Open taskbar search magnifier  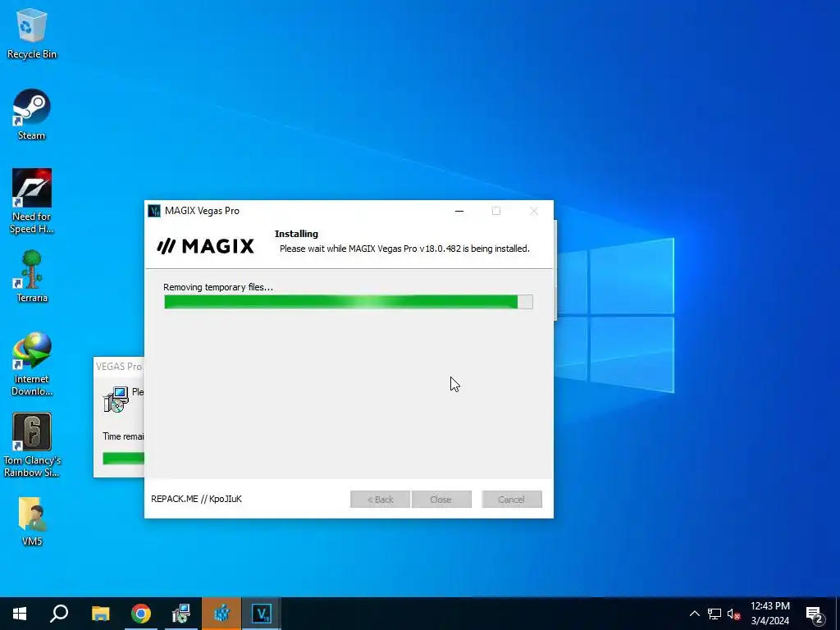(59, 614)
